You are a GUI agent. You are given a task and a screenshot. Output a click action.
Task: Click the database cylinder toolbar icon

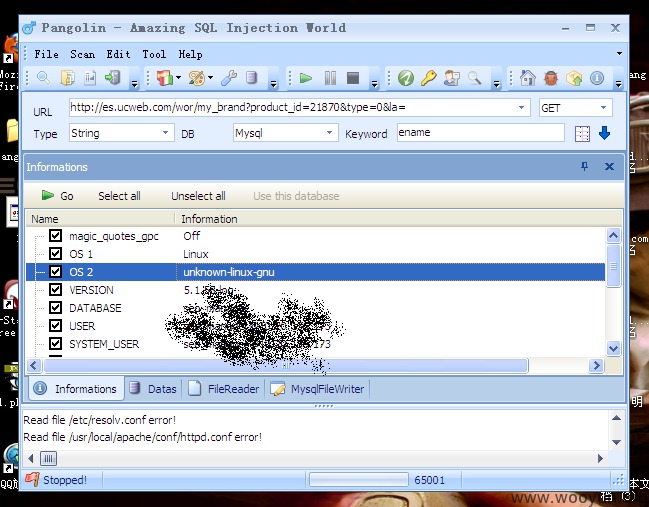(x=251, y=78)
